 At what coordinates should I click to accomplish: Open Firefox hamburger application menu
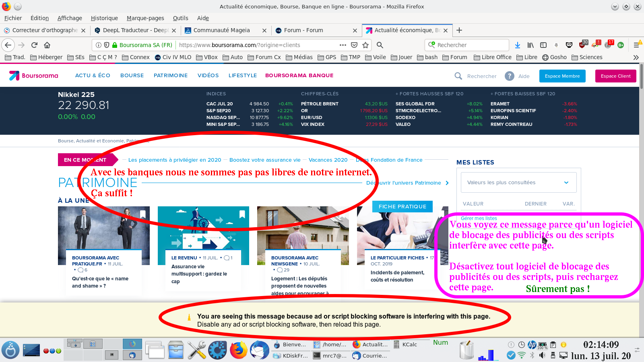(x=637, y=45)
